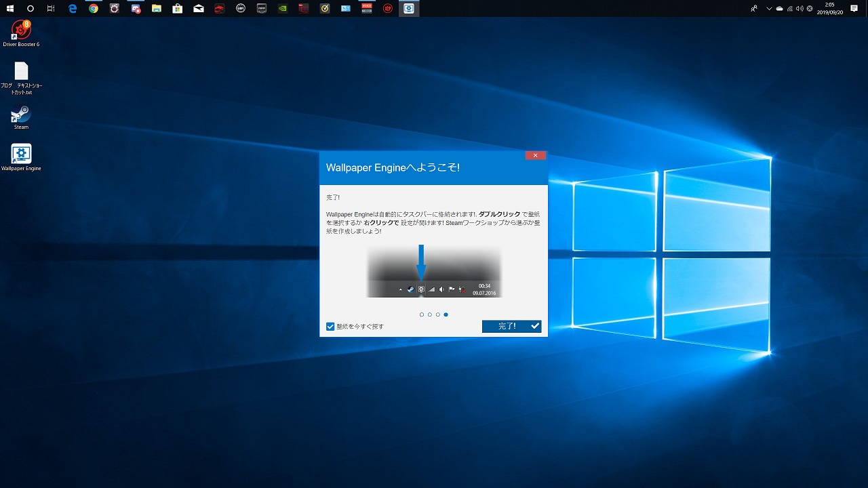The width and height of the screenshot is (868, 488).
Task: Switch to Wallpaper Engine taskbar button
Action: click(409, 9)
